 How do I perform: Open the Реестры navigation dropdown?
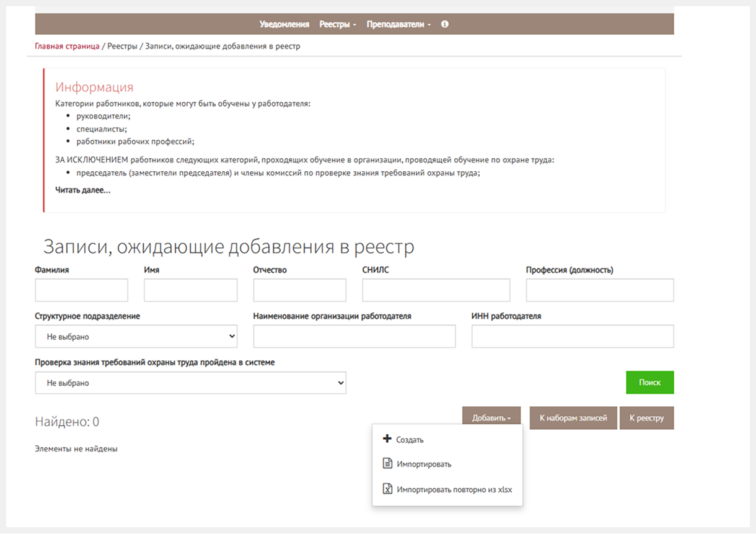coord(335,24)
